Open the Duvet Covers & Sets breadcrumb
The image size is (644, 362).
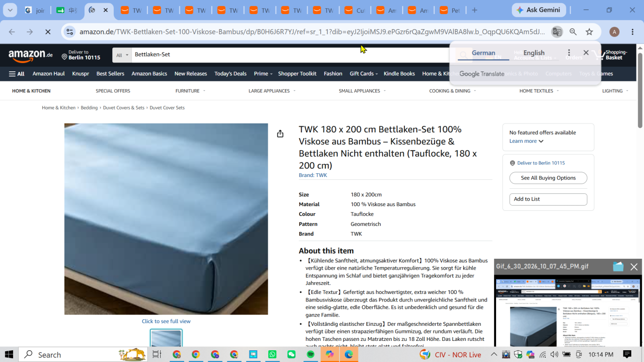click(x=124, y=108)
